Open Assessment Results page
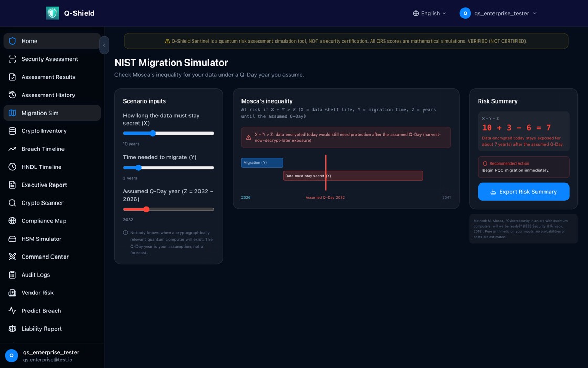Viewport: 588px width, 368px height. (x=52, y=77)
